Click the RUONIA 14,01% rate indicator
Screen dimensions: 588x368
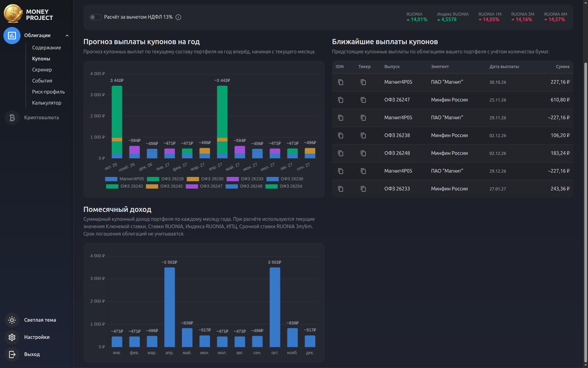[417, 17]
